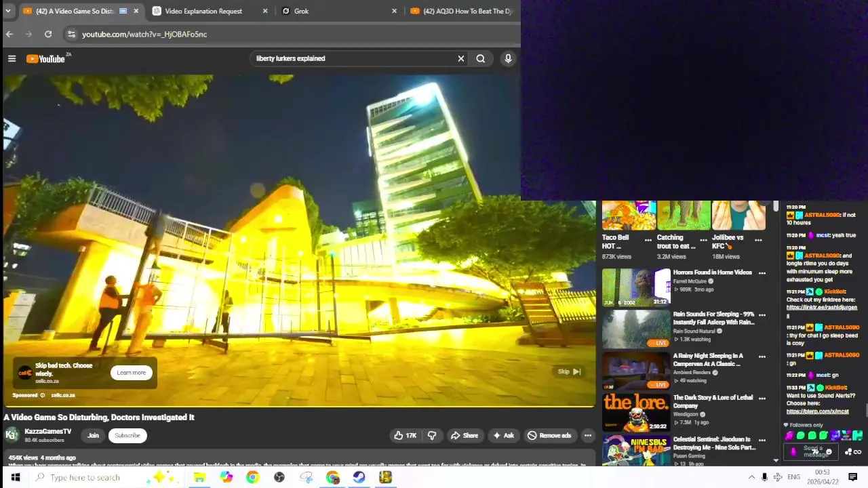Subscribe to KazzaGamesTV
The image size is (868, 488).
(x=127, y=435)
